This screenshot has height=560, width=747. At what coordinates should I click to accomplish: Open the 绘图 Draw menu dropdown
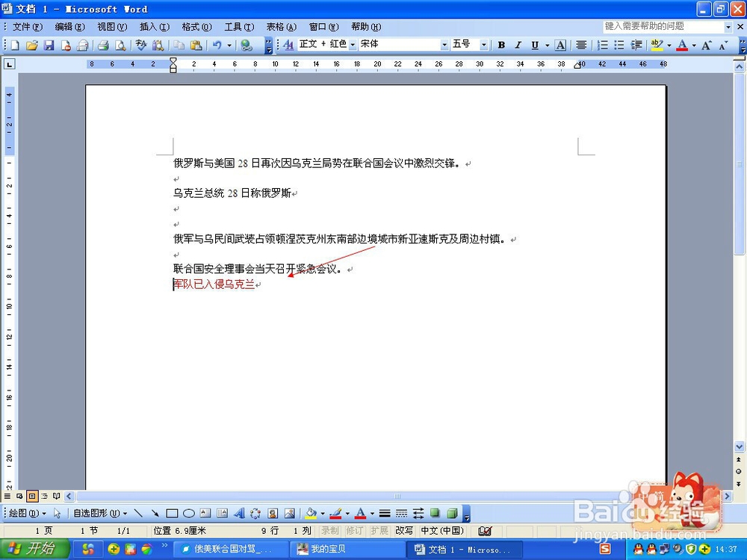click(27, 514)
